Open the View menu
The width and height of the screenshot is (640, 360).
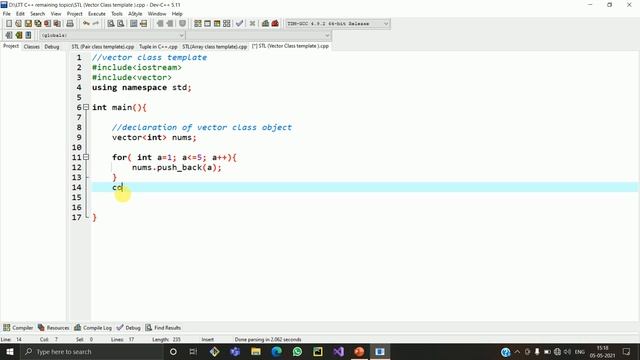point(56,14)
